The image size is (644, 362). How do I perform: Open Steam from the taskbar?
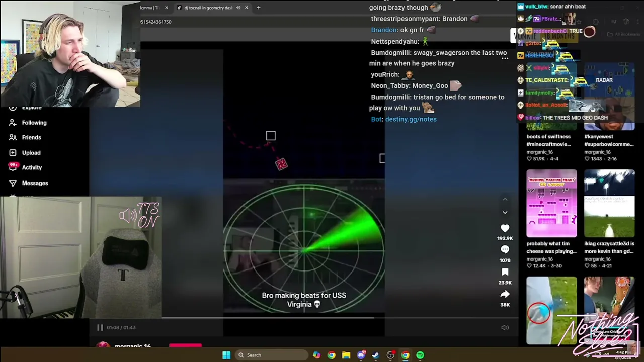pyautogui.click(x=375, y=355)
